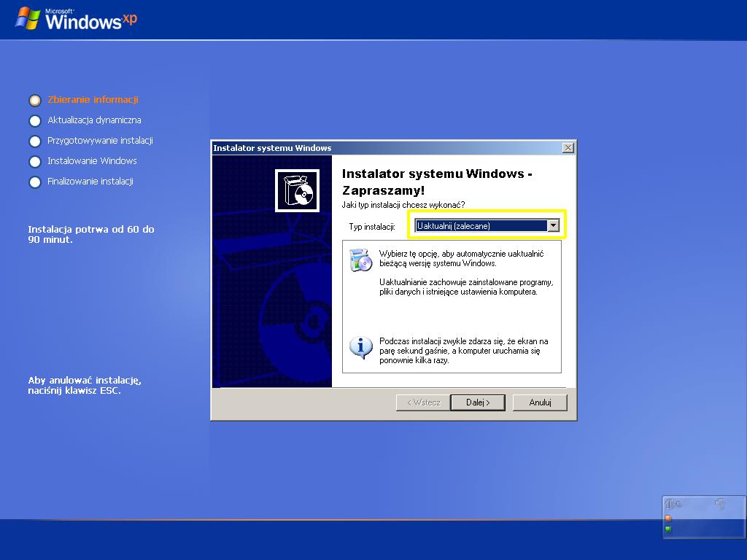The width and height of the screenshot is (747, 560).
Task: Click 'Jaki typ instalacji chcesz wykonać?' text
Action: tap(403, 205)
